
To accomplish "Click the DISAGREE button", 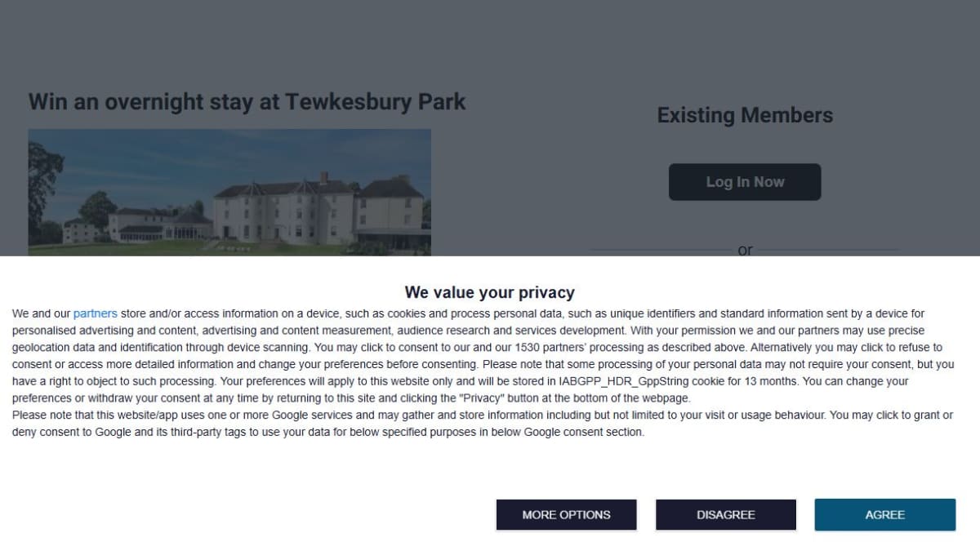I will pos(725,514).
